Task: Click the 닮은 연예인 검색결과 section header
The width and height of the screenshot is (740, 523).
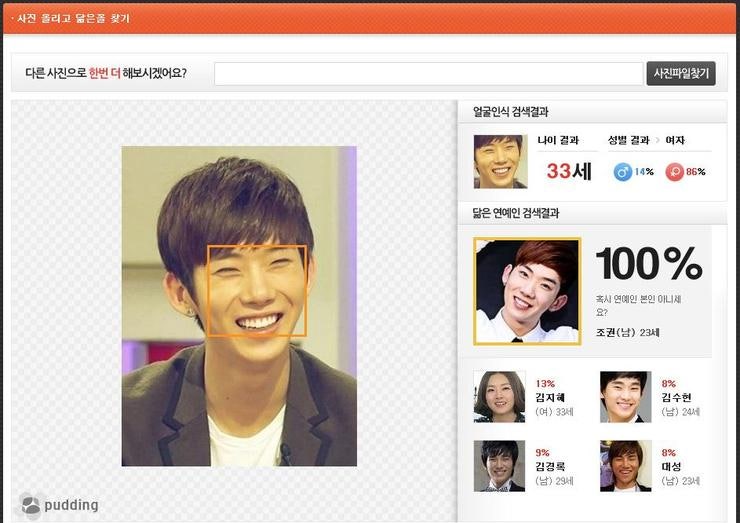Action: click(x=515, y=213)
